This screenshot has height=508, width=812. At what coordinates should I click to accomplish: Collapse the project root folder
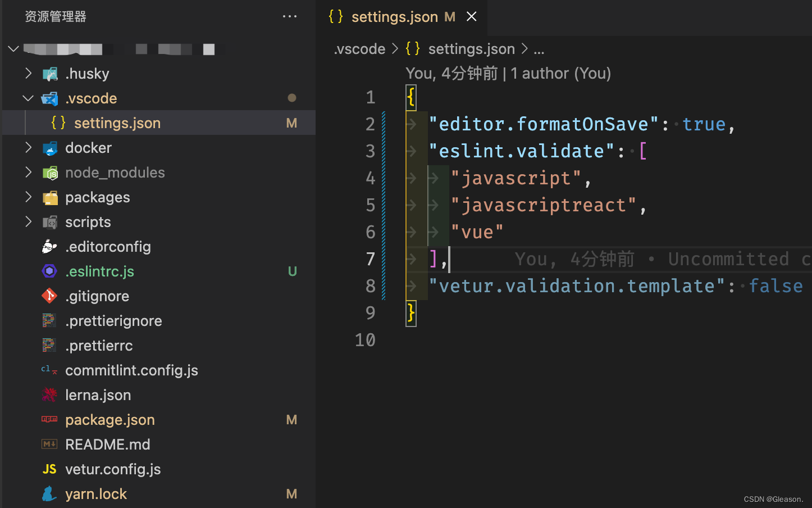point(13,49)
